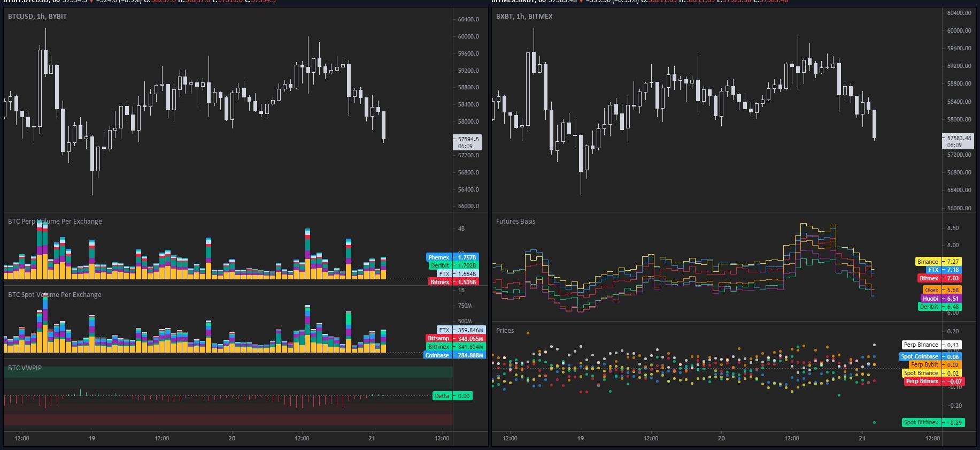
Task: Select the BTC Perp Volume Per Exchange indicator title
Action: pyautogui.click(x=55, y=222)
